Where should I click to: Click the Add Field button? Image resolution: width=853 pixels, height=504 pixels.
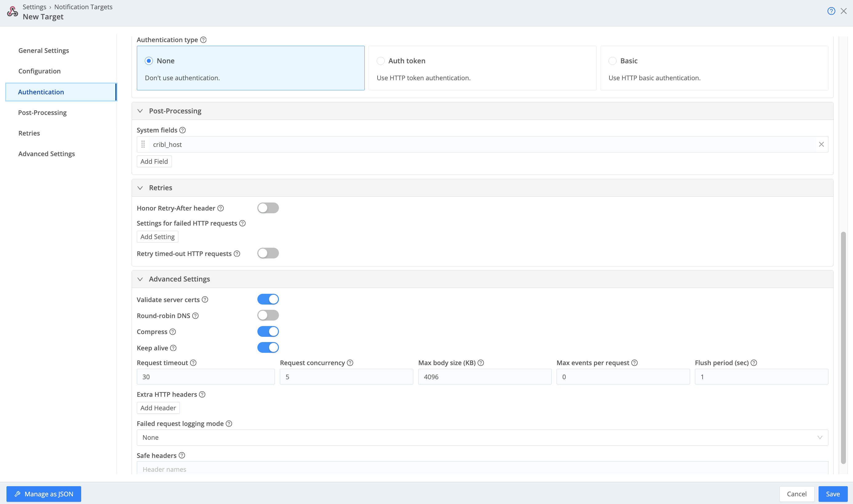point(154,161)
